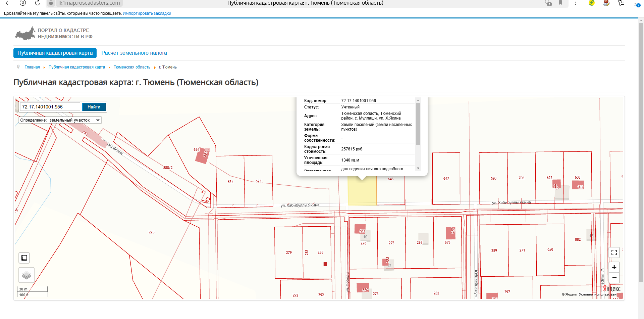
Task: Select cadastral number value 72:17:1401001:956 in popup
Action: pyautogui.click(x=359, y=101)
